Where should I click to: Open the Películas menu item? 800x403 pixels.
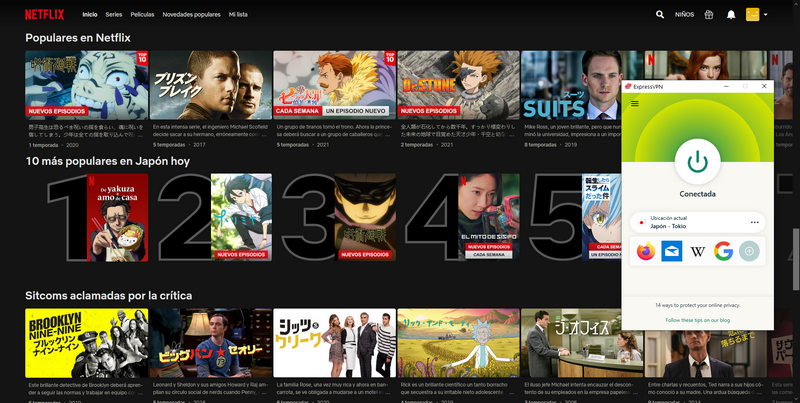coord(142,15)
